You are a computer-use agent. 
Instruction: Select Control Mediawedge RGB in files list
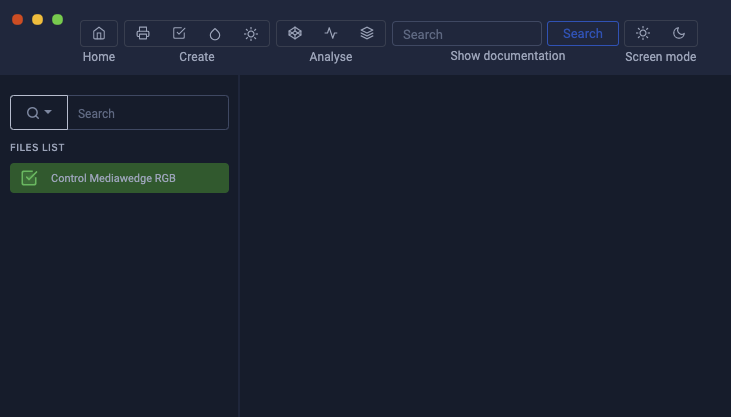[x=119, y=178]
